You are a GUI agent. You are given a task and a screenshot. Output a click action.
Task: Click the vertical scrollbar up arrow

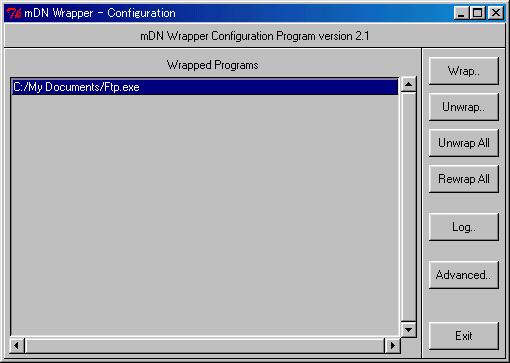click(x=408, y=84)
